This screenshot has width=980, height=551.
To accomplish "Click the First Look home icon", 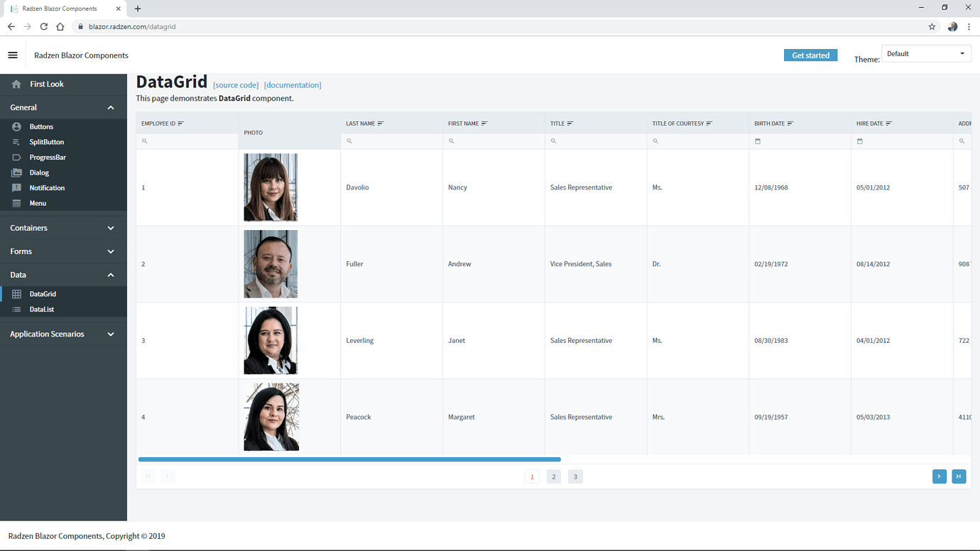I will [16, 84].
